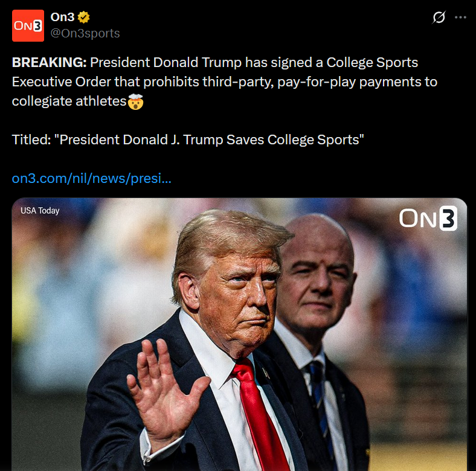Click the exploding head emoji in the post
The image size is (476, 471).
pyautogui.click(x=135, y=101)
